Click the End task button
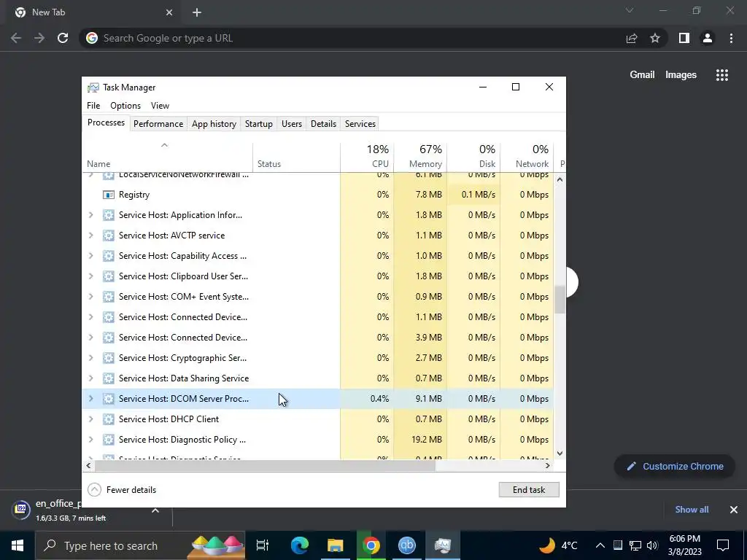The image size is (747, 560). pyautogui.click(x=529, y=490)
